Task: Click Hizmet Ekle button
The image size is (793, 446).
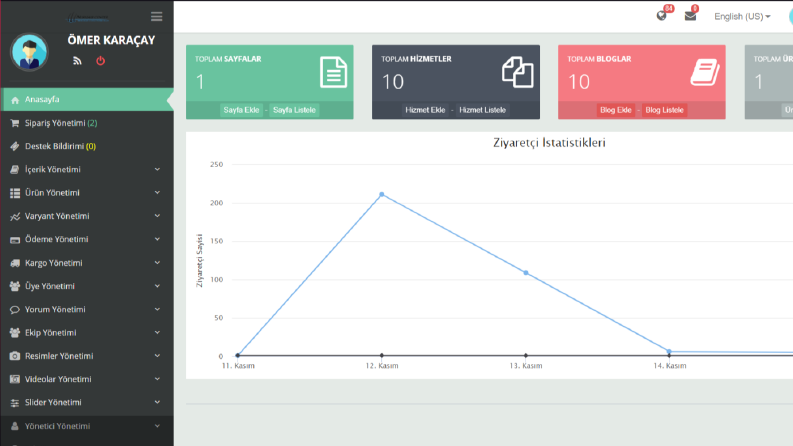Action: 425,110
